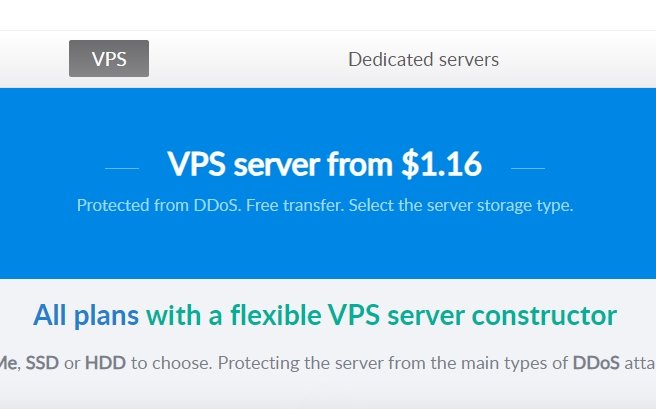This screenshot has width=656, height=409.
Task: Click the decorative line left of banner heading
Action: click(122, 168)
